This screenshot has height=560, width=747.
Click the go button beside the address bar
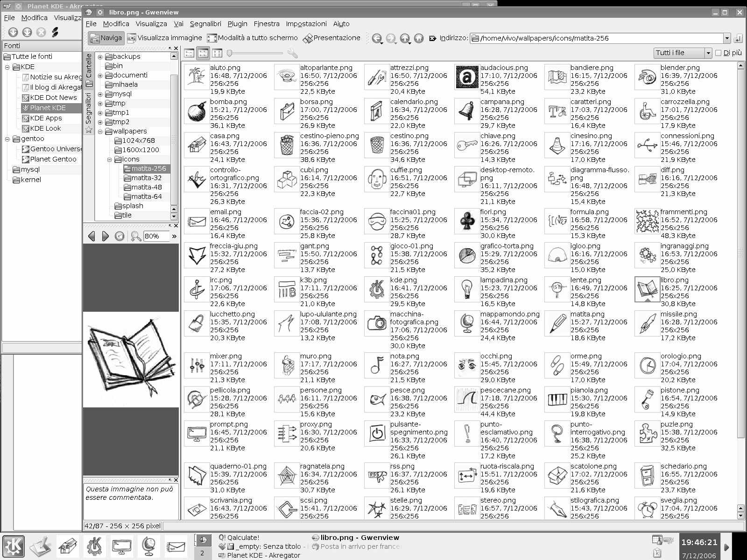[738, 38]
